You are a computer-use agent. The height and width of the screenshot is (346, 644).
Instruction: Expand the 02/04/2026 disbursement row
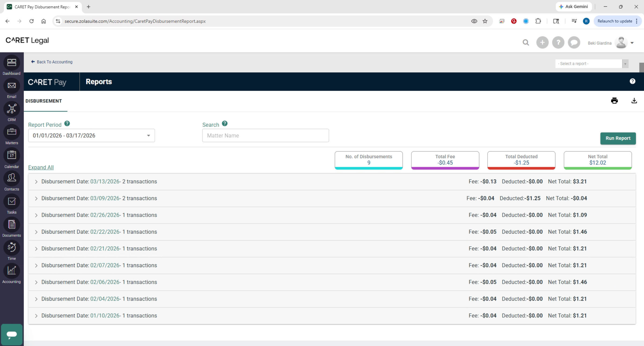(36, 299)
